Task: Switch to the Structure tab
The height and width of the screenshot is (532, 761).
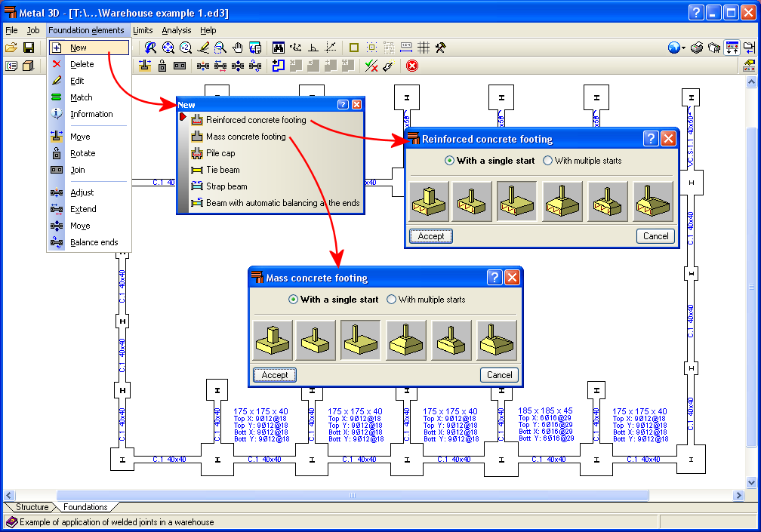Action: tap(32, 507)
